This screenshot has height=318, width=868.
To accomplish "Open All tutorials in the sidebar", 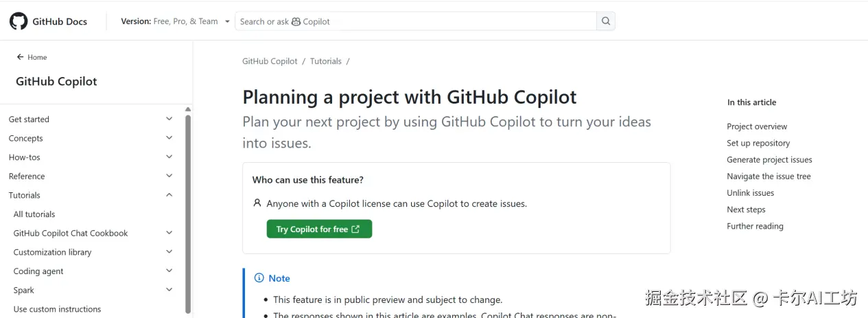I will click(34, 214).
